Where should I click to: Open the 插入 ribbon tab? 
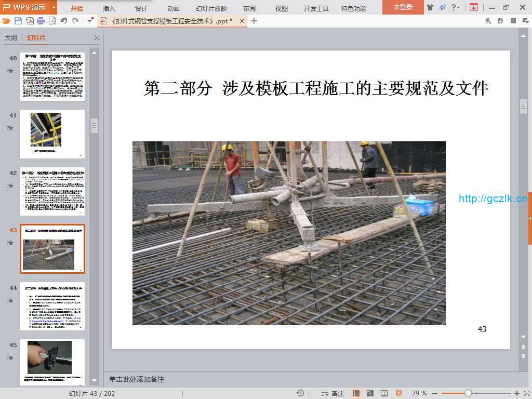109,8
